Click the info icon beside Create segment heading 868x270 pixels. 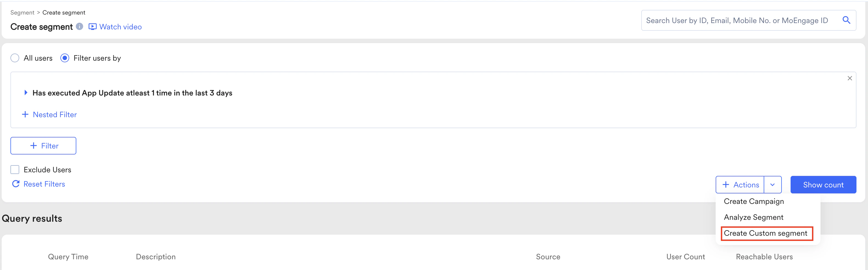[x=80, y=27]
